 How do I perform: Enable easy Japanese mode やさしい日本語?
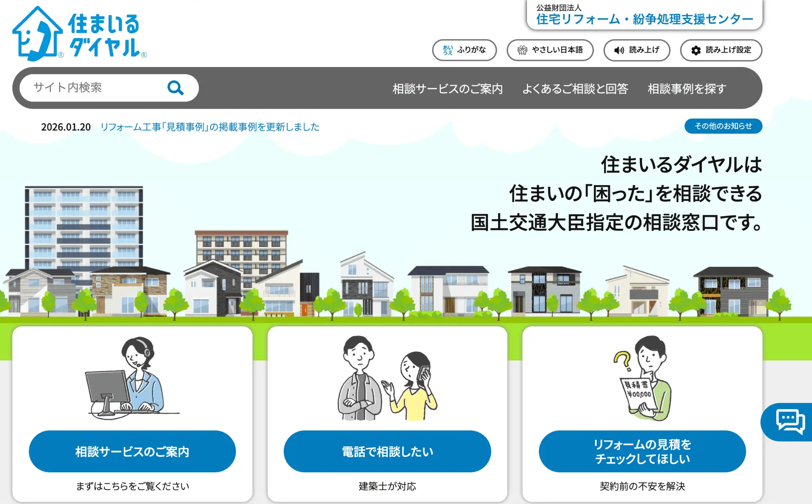tap(550, 50)
